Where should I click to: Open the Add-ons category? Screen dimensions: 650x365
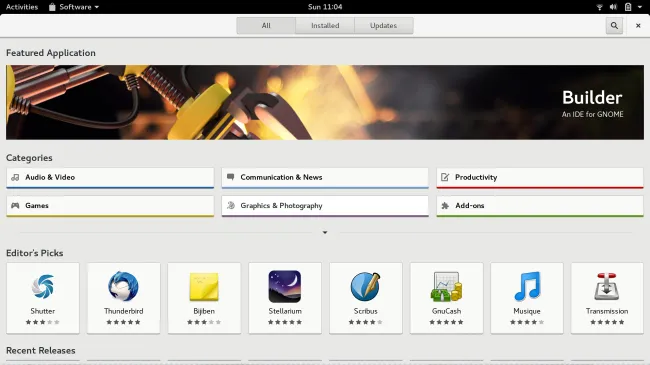(x=540, y=206)
